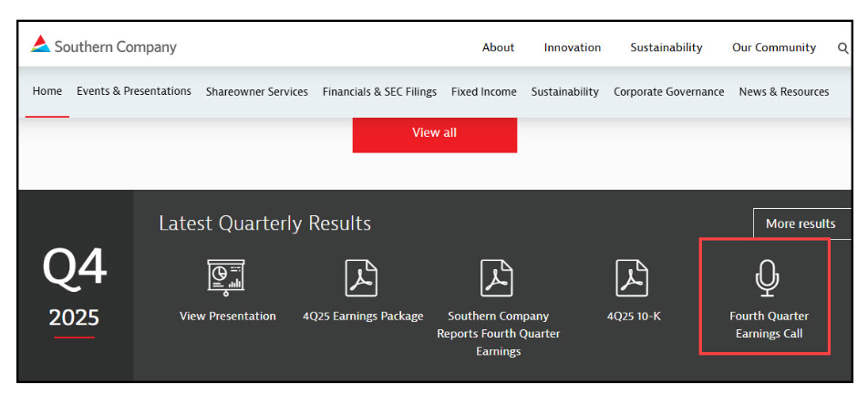The image size is (868, 395).
Task: Go to top Sustainability menu item
Action: [666, 47]
